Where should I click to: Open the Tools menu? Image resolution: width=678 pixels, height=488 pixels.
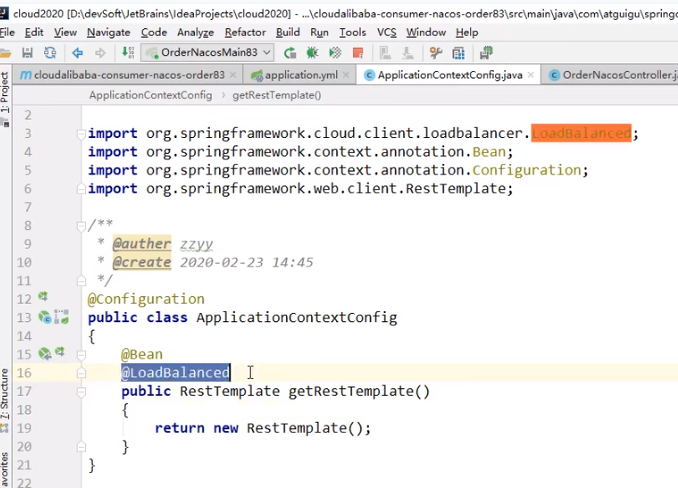[x=352, y=32]
